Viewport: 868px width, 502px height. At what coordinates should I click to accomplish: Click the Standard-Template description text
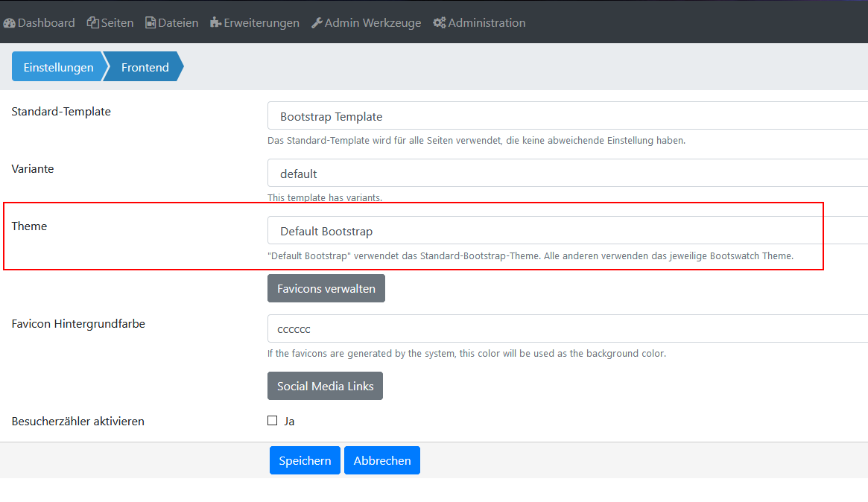[x=476, y=141]
